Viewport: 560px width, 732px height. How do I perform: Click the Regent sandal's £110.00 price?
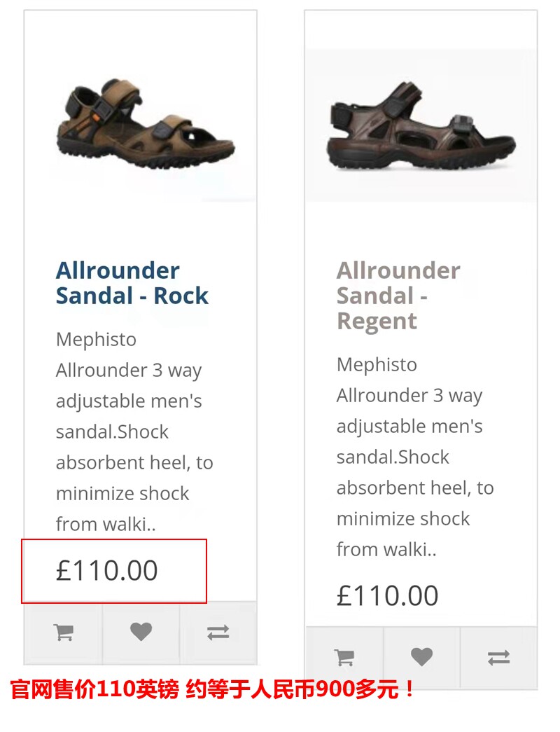coord(387,596)
